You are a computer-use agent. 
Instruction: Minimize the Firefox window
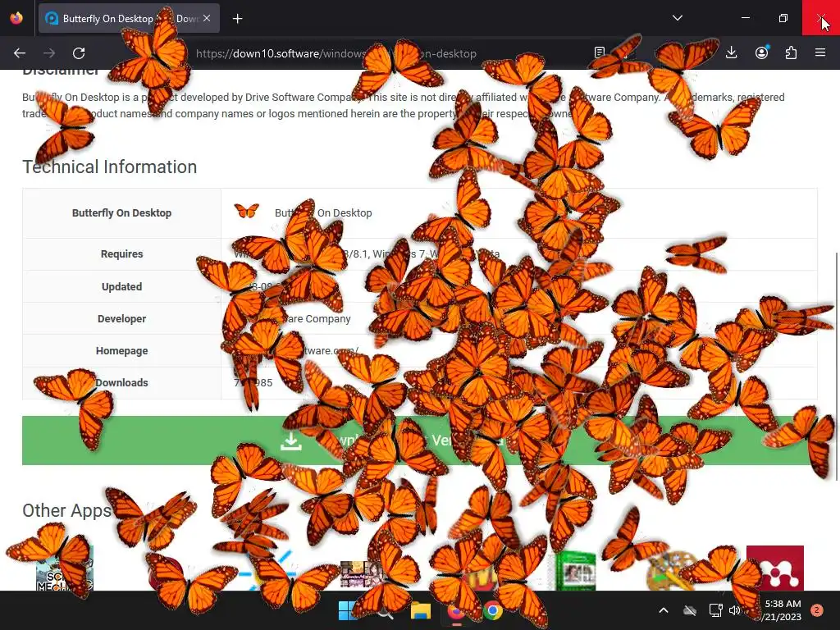[745, 18]
